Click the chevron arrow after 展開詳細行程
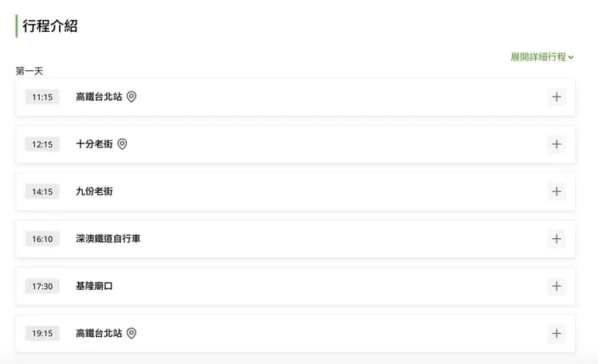 click(572, 57)
